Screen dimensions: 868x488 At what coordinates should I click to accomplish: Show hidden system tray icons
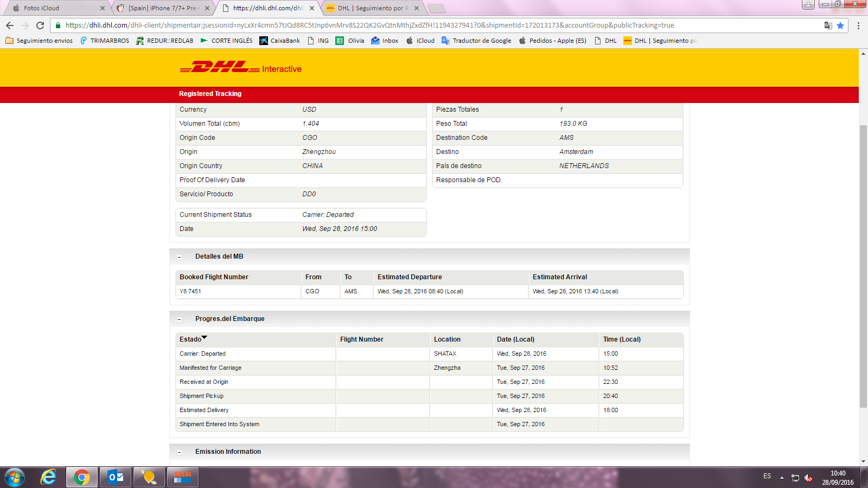coord(782,478)
